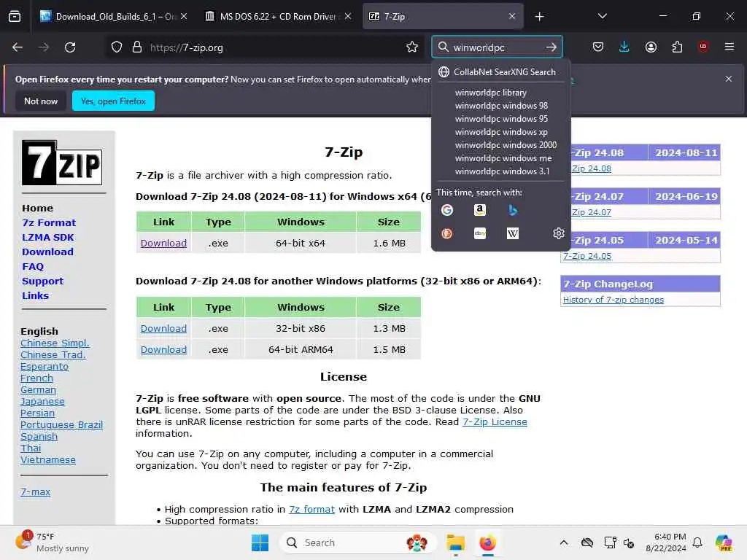The image size is (747, 560).
Task: Search this time with eBay
Action: pyautogui.click(x=480, y=233)
